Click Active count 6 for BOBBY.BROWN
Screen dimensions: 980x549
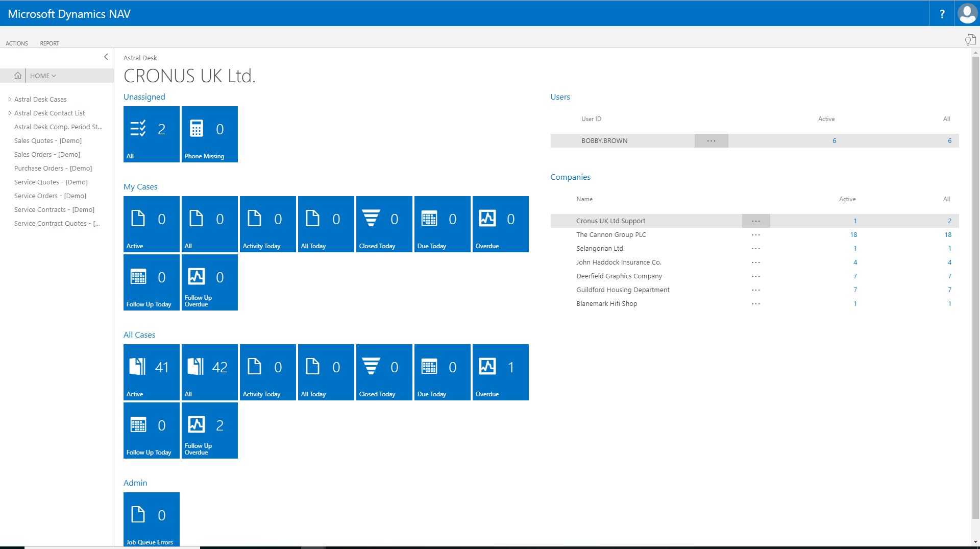pos(835,141)
